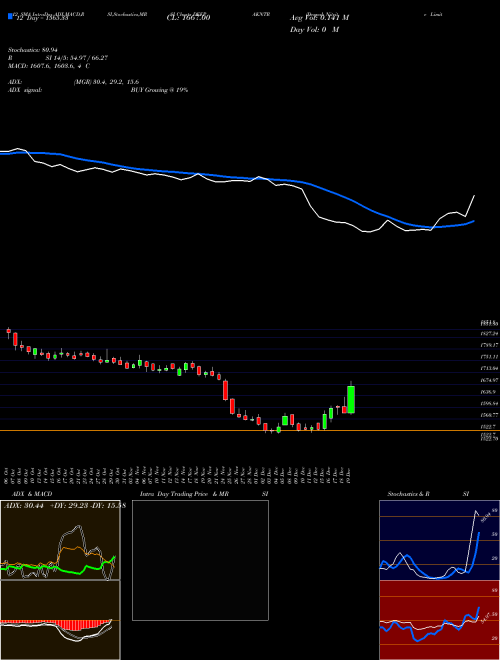Click the large green final candlestick
The image size is (500, 660).
tap(351, 399)
